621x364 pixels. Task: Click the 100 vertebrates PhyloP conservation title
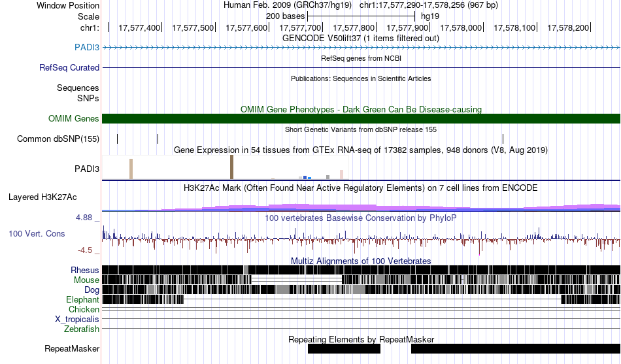[361, 218]
